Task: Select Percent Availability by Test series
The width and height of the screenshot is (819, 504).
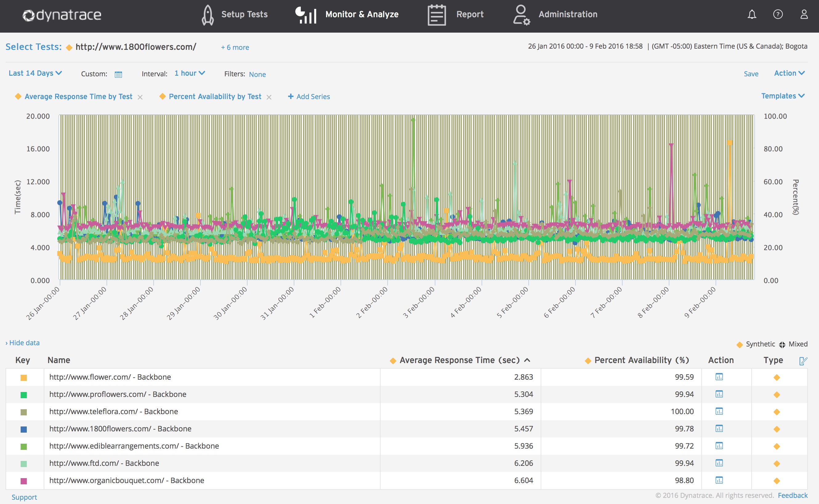Action: click(x=215, y=97)
